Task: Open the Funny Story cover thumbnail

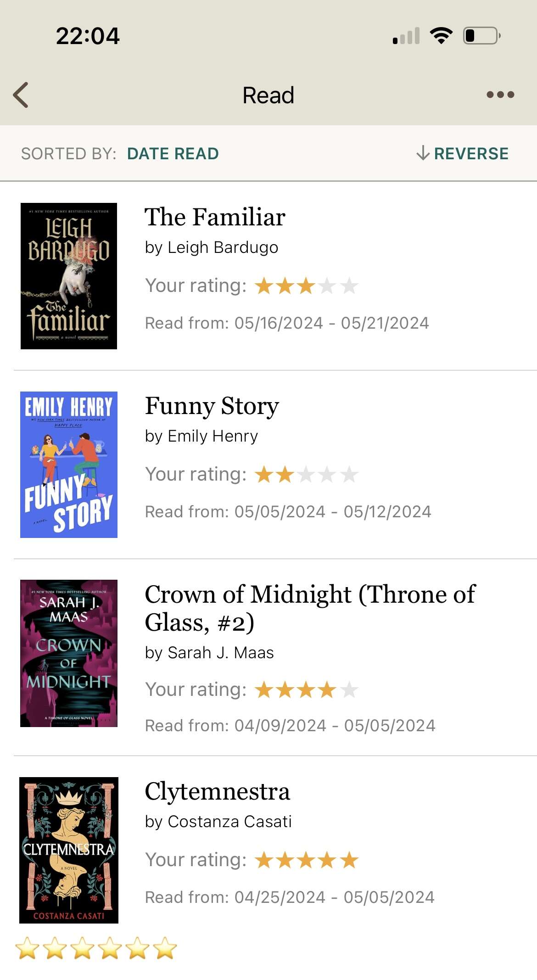Action: (69, 465)
